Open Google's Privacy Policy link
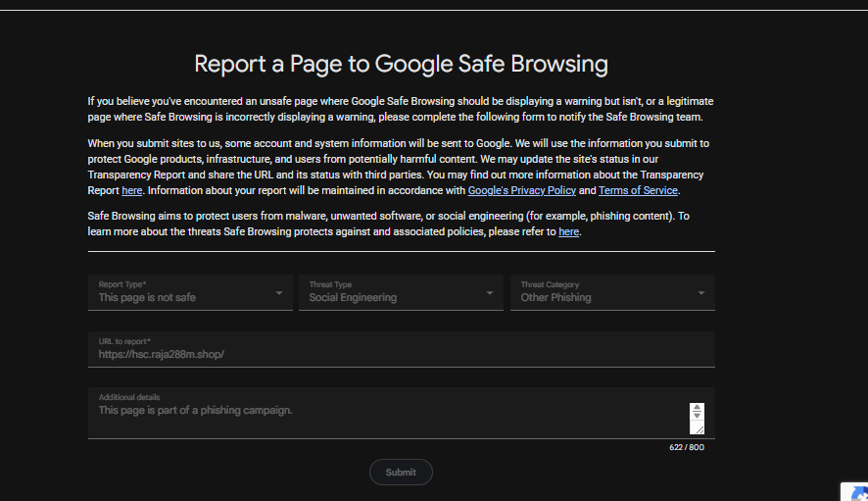The width and height of the screenshot is (868, 501). (x=521, y=190)
